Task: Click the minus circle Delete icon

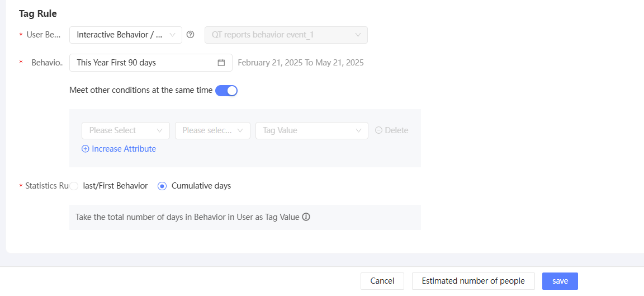Action: pos(378,130)
